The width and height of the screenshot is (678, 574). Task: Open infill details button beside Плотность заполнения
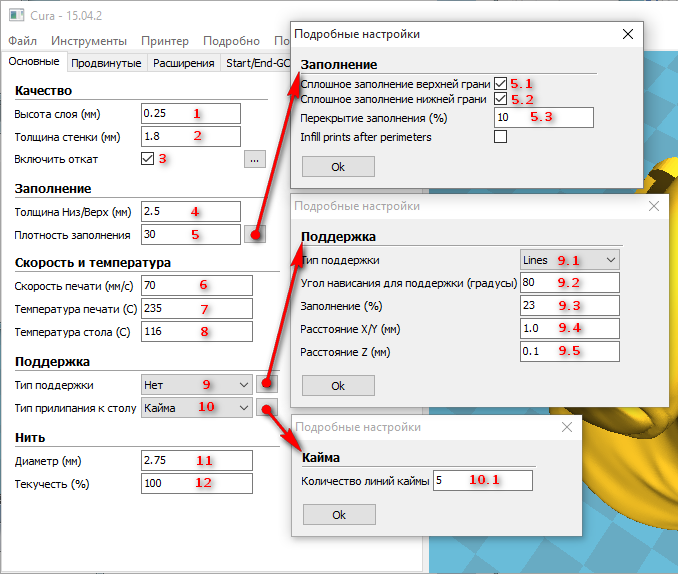click(x=255, y=234)
